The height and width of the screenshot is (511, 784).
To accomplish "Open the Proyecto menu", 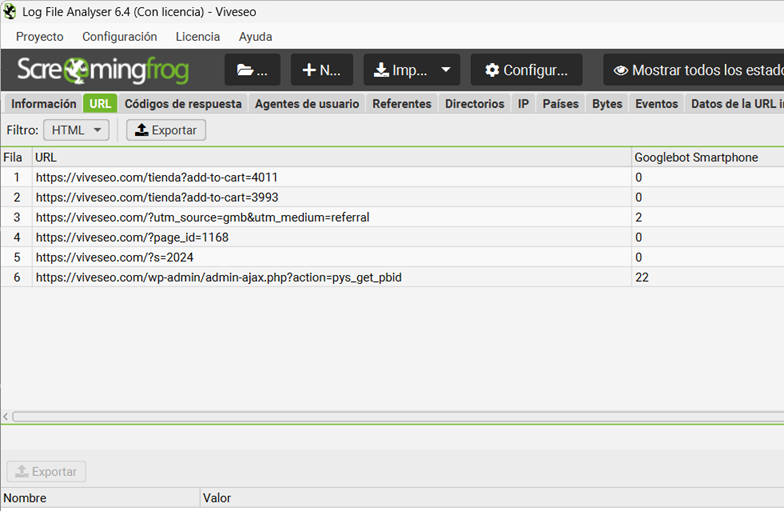I will pos(39,37).
